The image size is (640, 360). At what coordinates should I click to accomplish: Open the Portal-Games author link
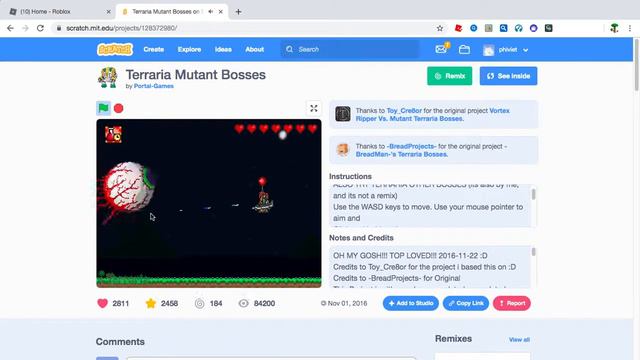pyautogui.click(x=153, y=86)
